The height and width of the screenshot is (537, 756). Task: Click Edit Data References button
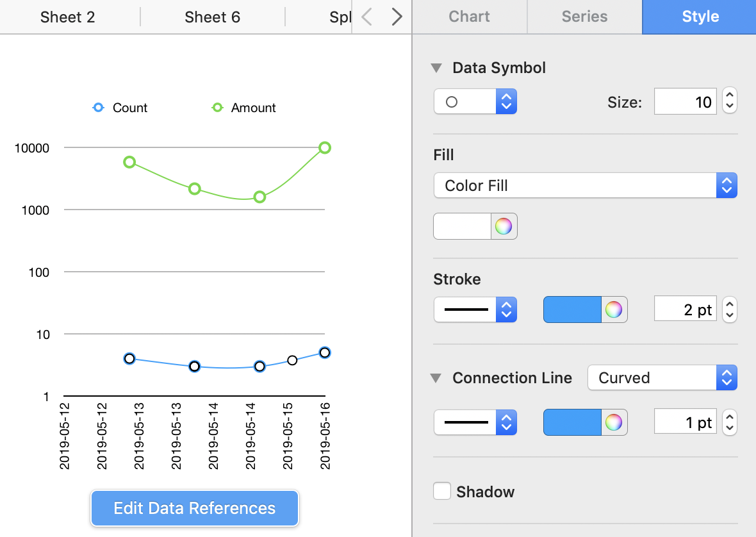tap(195, 508)
